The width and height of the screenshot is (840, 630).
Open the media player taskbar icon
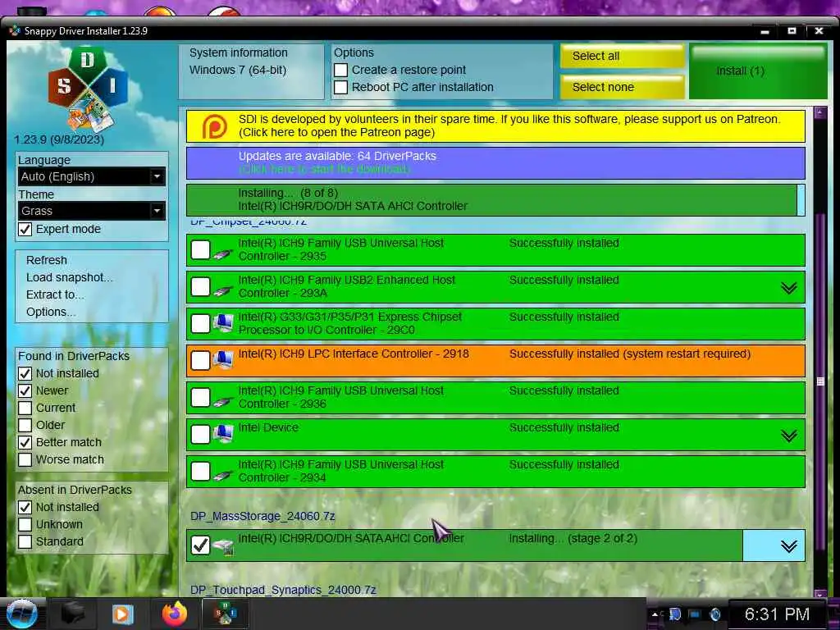122,614
